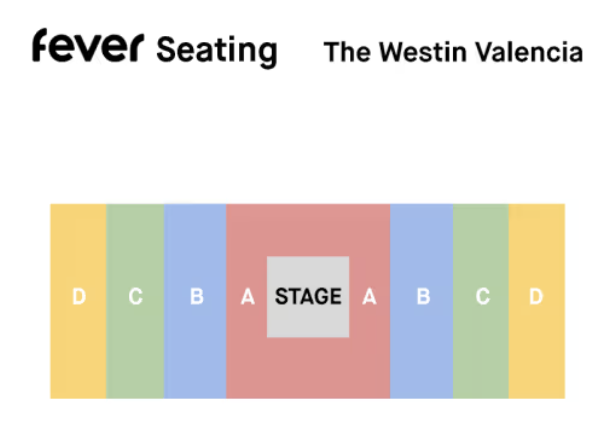Screen dimensions: 610x424
Task: Click the word The in the venue title
Action: click(347, 52)
